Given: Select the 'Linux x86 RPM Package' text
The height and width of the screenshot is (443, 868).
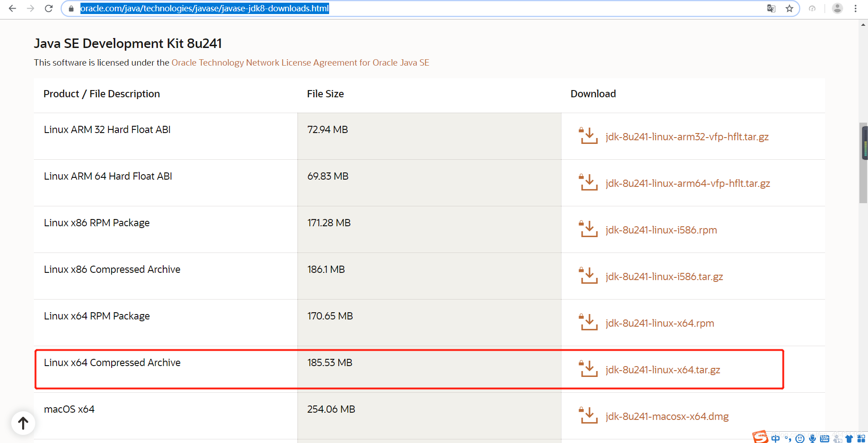Looking at the screenshot, I should (x=97, y=223).
